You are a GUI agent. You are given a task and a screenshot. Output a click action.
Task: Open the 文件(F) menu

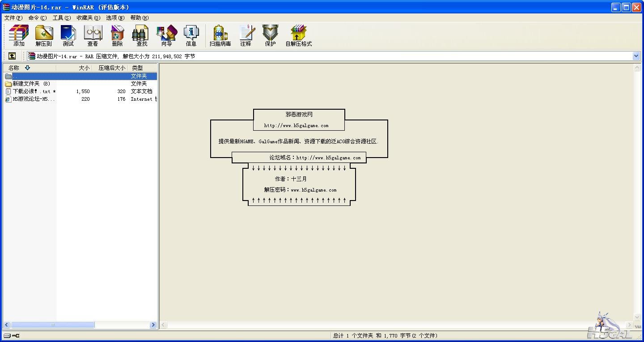[x=13, y=18]
